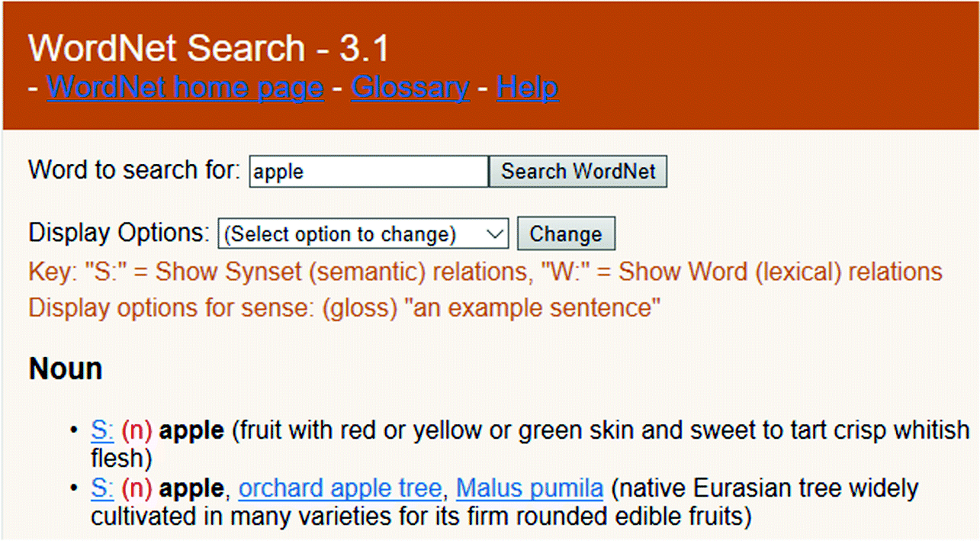Click the Noun section heading

click(66, 369)
